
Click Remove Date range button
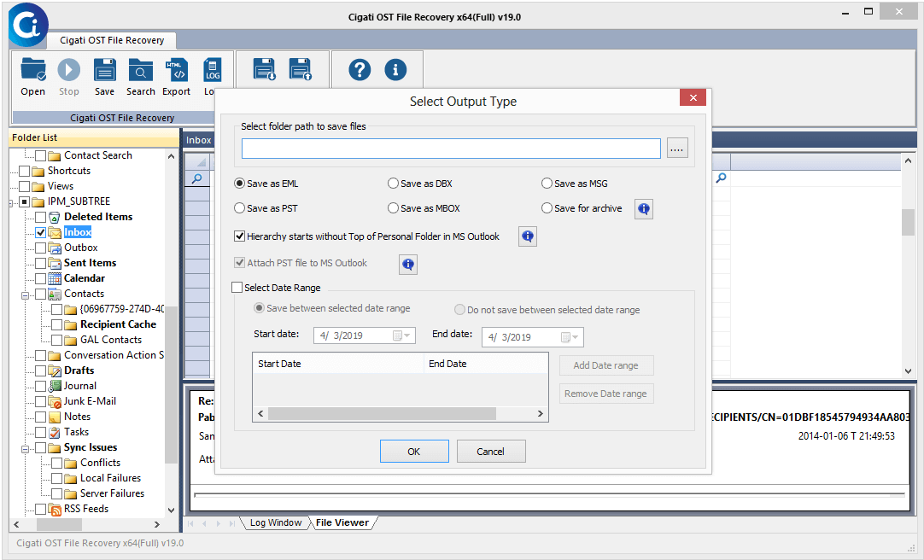pos(605,394)
